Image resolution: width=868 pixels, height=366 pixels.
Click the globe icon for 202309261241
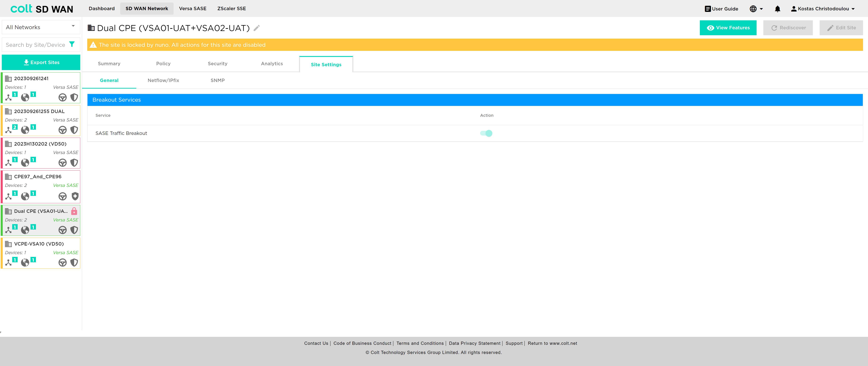tap(25, 97)
